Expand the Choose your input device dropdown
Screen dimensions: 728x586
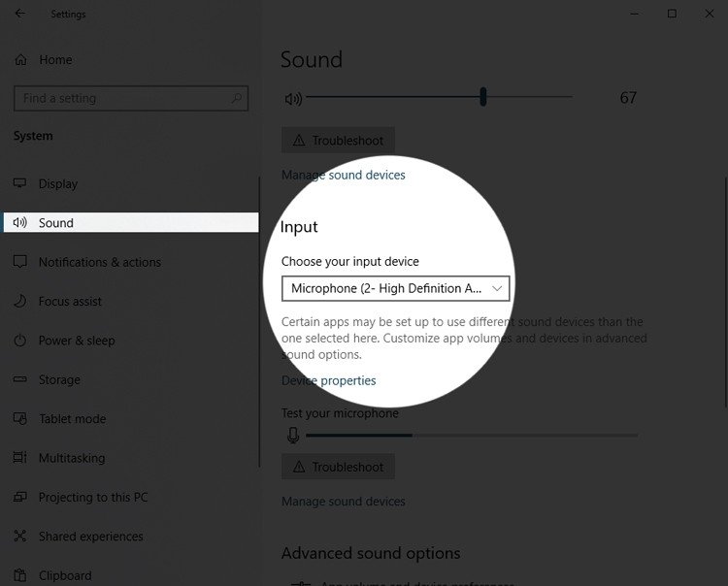click(x=396, y=288)
